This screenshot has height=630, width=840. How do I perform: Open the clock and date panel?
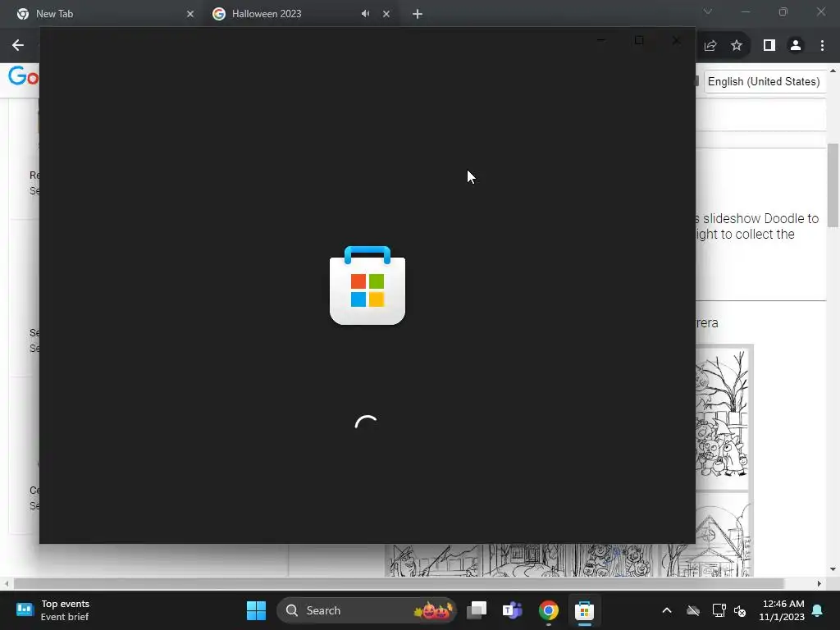coord(782,610)
